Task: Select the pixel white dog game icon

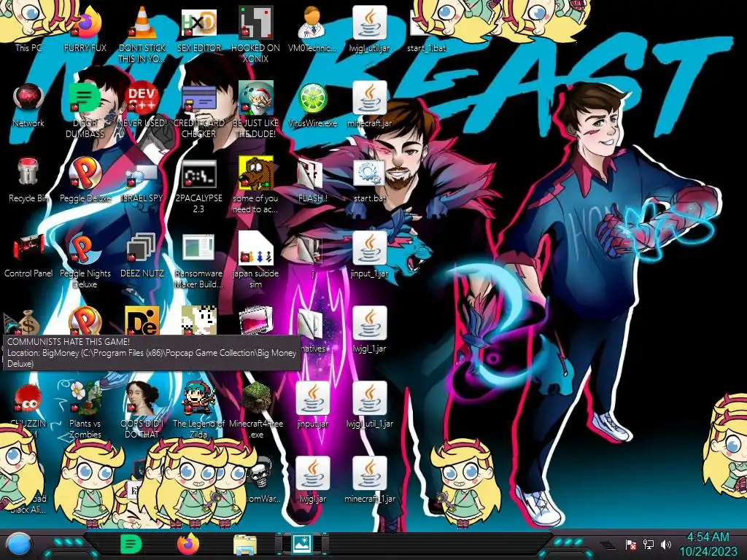Action: click(198, 321)
